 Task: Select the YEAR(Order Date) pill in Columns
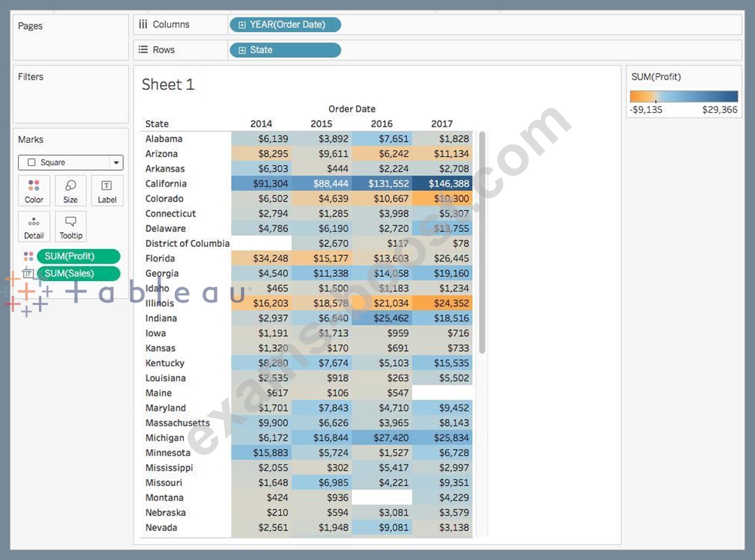coord(286,24)
